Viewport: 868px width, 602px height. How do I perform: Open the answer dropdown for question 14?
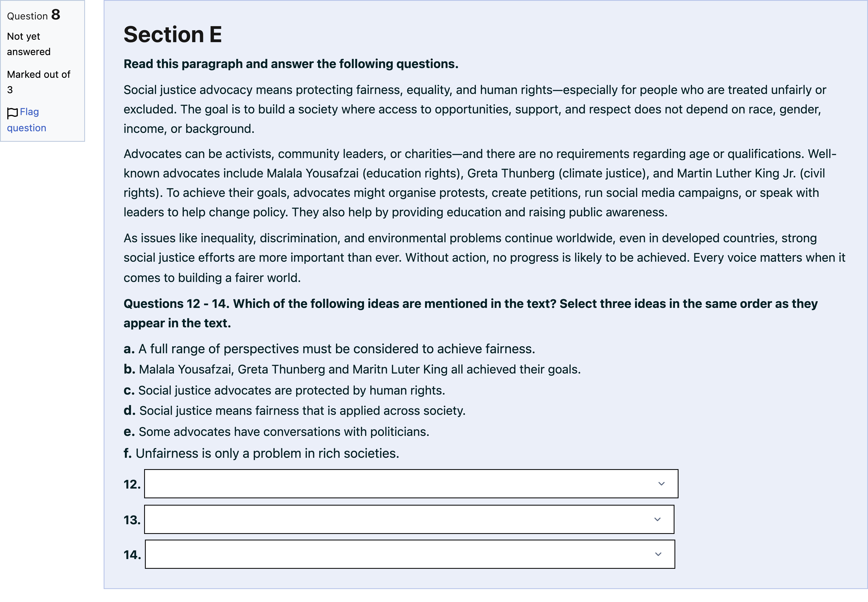coord(410,554)
